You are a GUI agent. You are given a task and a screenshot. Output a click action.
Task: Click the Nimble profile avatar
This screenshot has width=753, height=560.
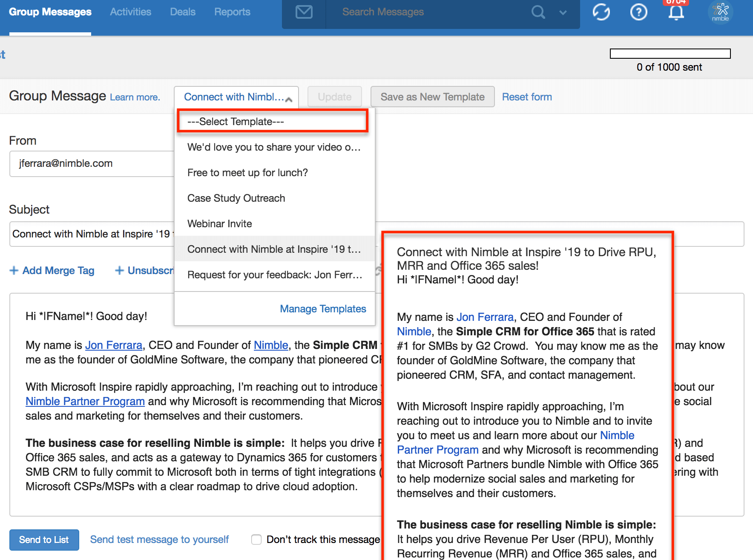720,12
